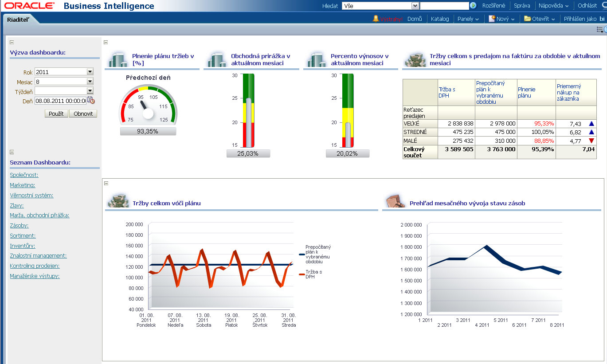This screenshot has width=607, height=364.
Task: Collapse the Výzva dashboardu section
Action: click(x=12, y=43)
